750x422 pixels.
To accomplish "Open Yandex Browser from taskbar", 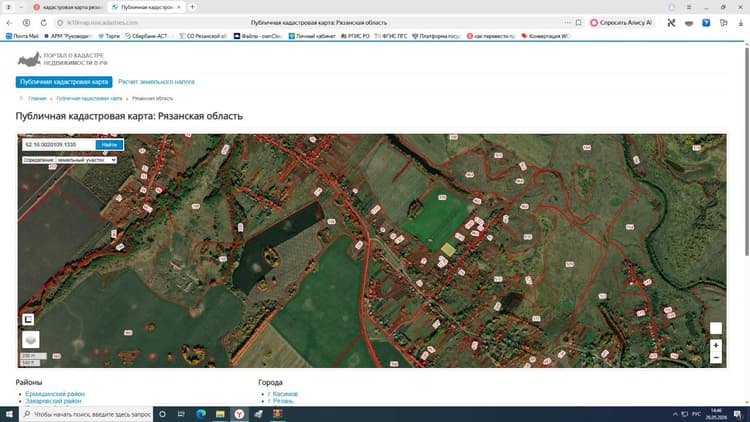I will tap(239, 414).
